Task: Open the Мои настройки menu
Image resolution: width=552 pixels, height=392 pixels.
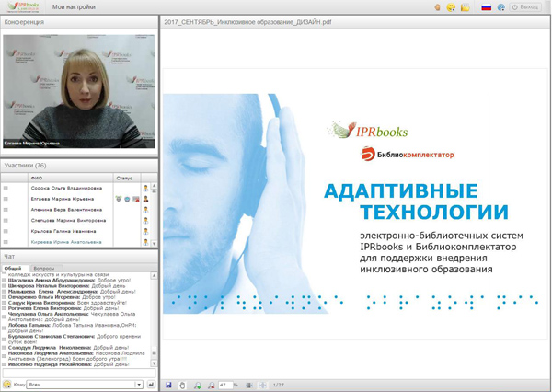Action: click(x=74, y=7)
